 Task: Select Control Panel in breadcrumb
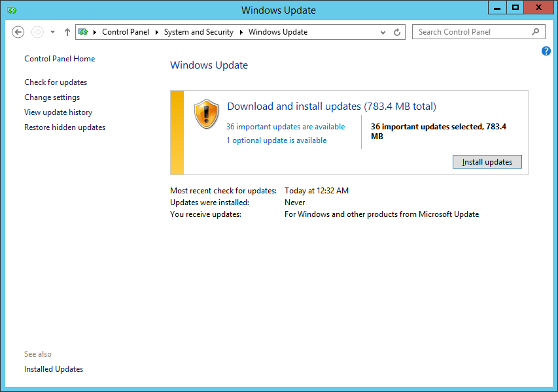[125, 32]
